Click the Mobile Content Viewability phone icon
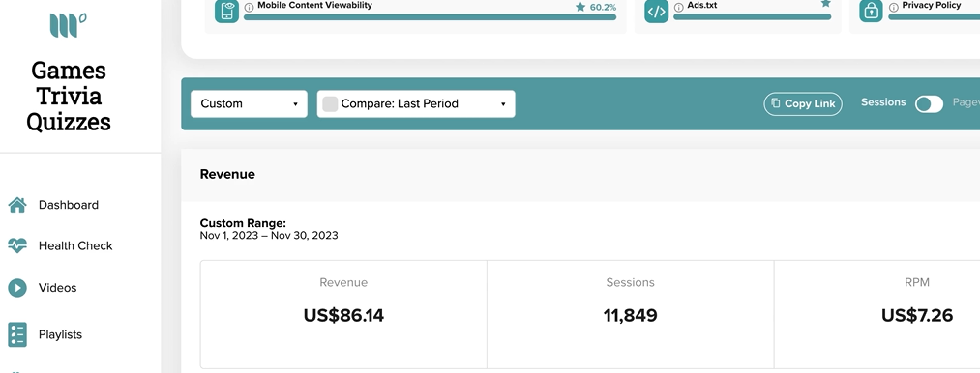The height and width of the screenshot is (373, 980). 227,12
